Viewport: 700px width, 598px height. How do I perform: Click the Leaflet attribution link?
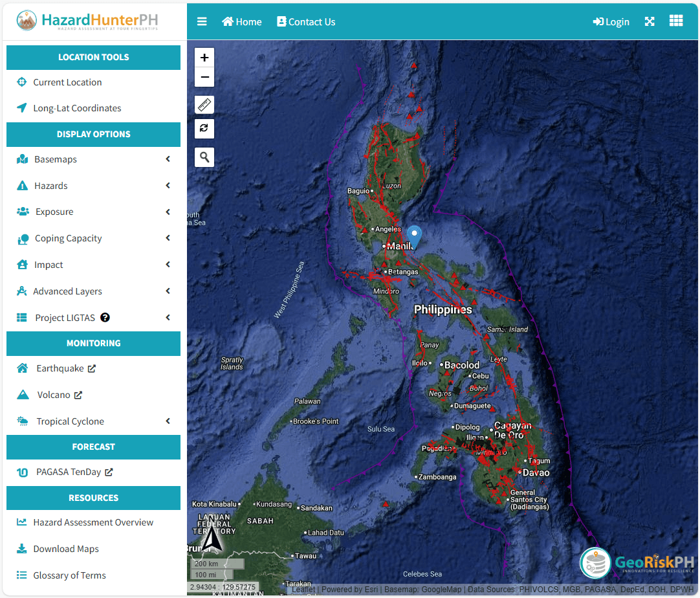click(303, 590)
